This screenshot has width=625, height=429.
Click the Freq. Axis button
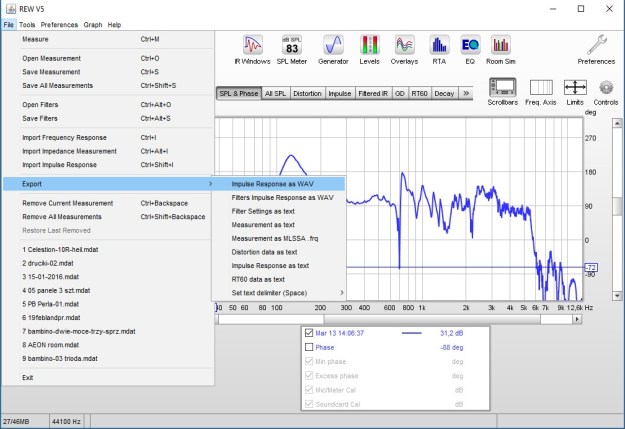(541, 91)
